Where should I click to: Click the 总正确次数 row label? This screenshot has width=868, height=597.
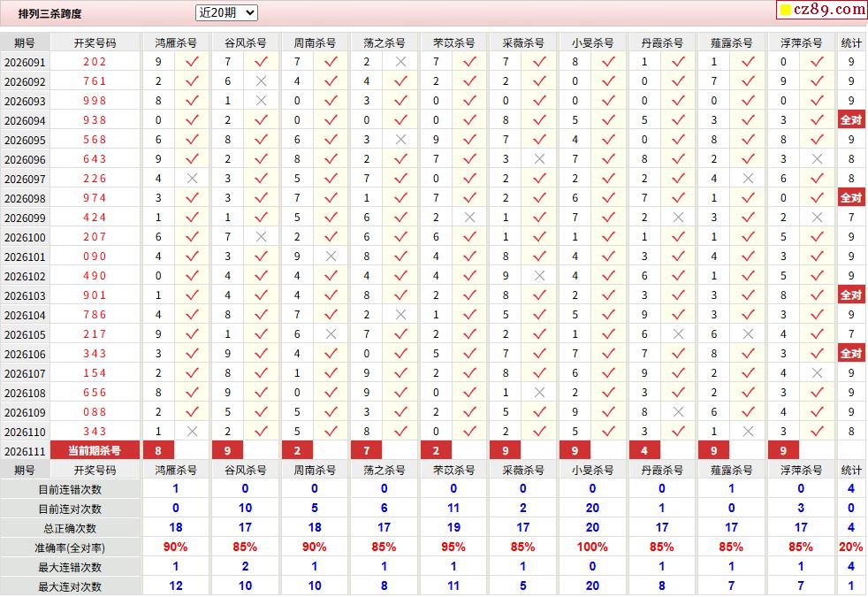point(70,528)
